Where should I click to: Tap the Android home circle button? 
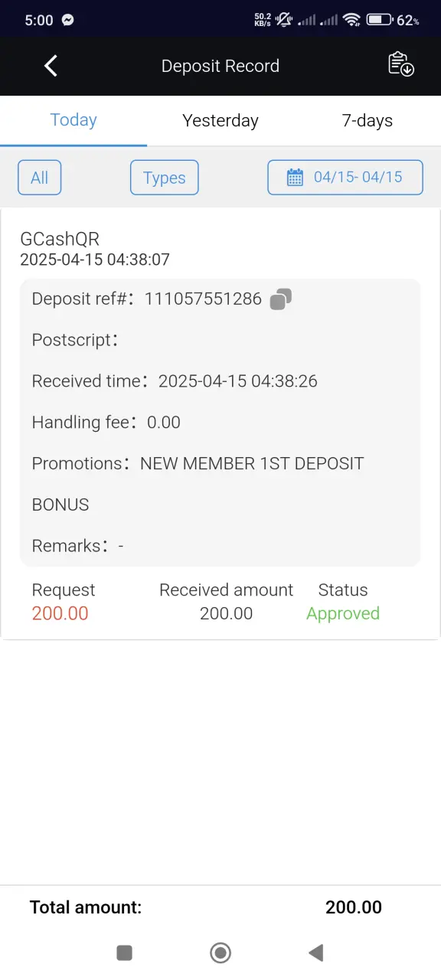click(220, 952)
